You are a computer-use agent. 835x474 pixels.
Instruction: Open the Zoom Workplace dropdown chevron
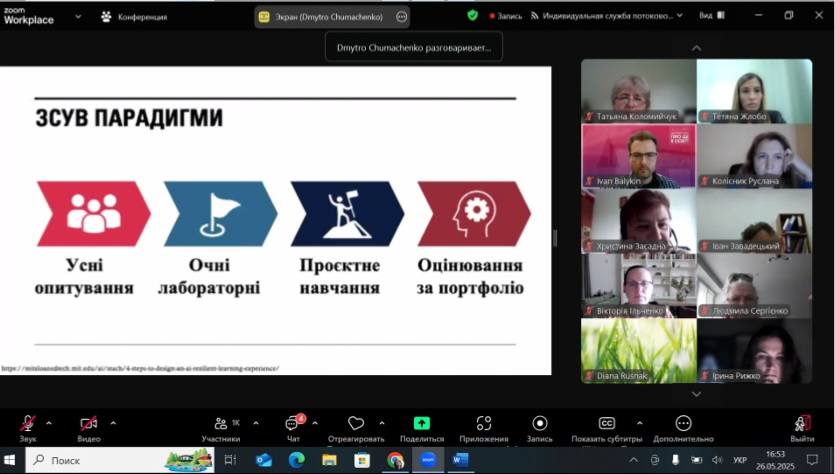(78, 16)
